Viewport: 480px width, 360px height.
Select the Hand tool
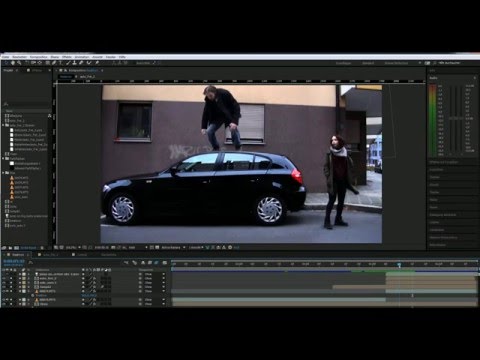click(13, 63)
